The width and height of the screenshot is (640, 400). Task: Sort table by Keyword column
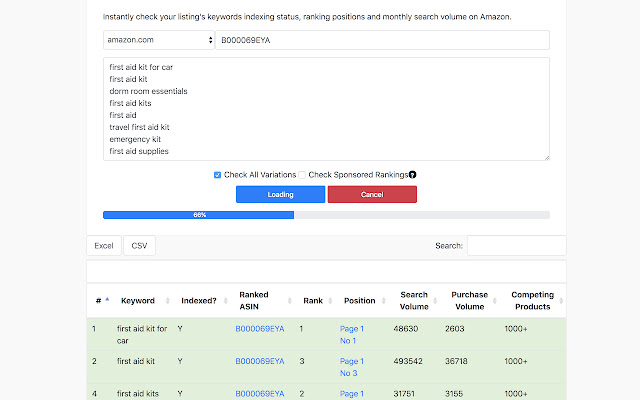click(x=138, y=300)
